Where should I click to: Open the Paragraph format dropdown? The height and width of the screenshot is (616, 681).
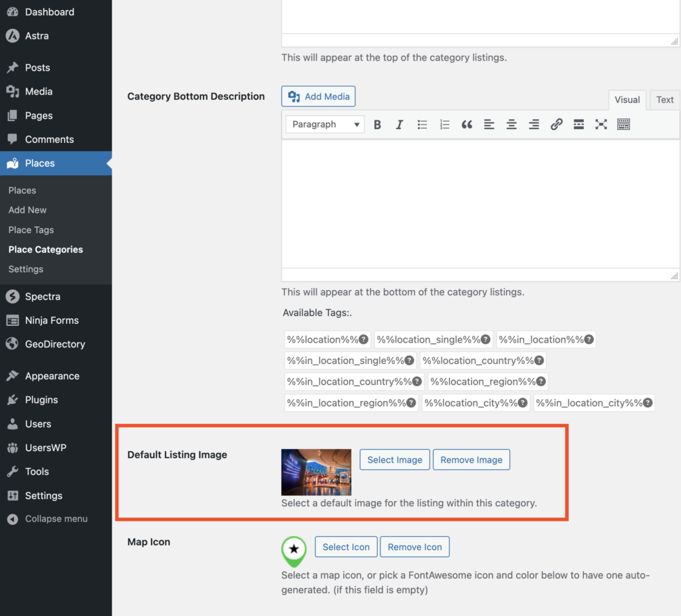point(325,124)
